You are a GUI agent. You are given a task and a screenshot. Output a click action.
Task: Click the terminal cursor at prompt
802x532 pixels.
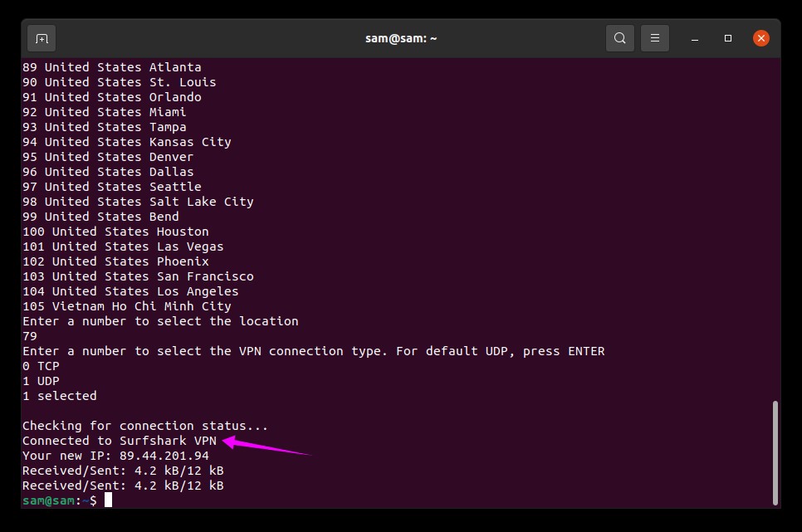click(109, 500)
